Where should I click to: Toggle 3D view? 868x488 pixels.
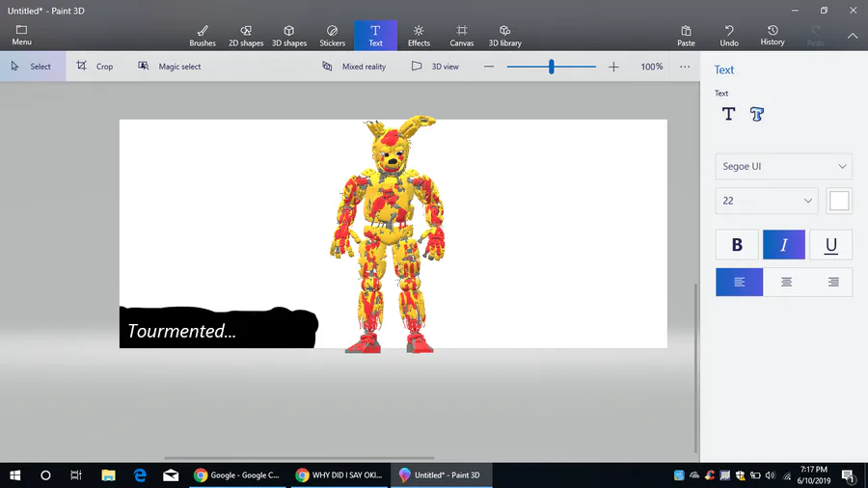(x=435, y=67)
